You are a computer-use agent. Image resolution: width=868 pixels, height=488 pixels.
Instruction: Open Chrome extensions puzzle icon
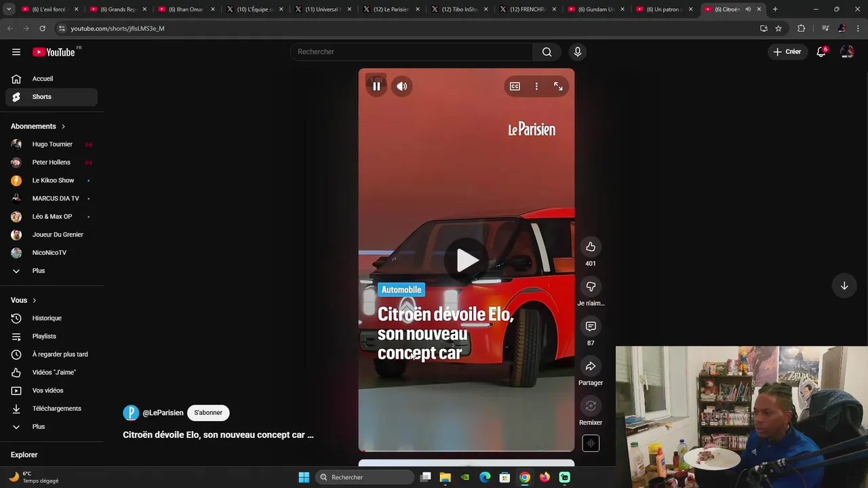click(802, 28)
